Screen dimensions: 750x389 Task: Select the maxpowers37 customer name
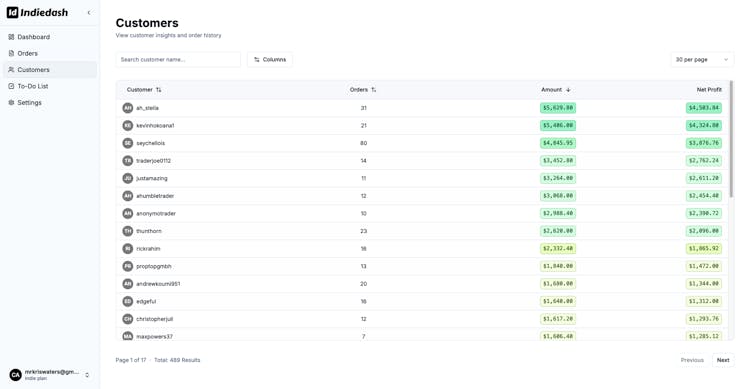pyautogui.click(x=154, y=337)
